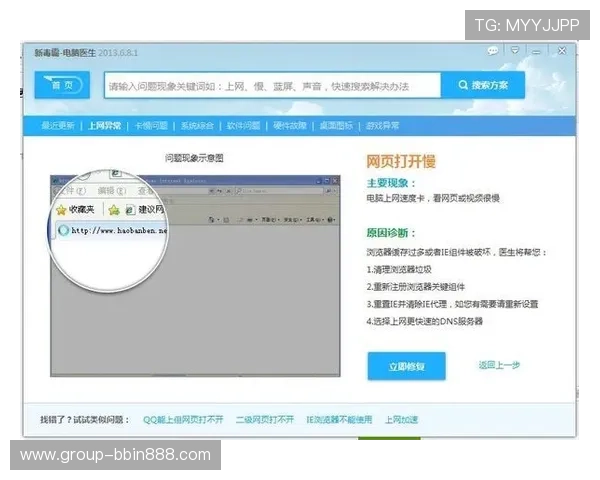600x480 pixels.
Task: Select the 上网异常 tab
Action: click(105, 126)
